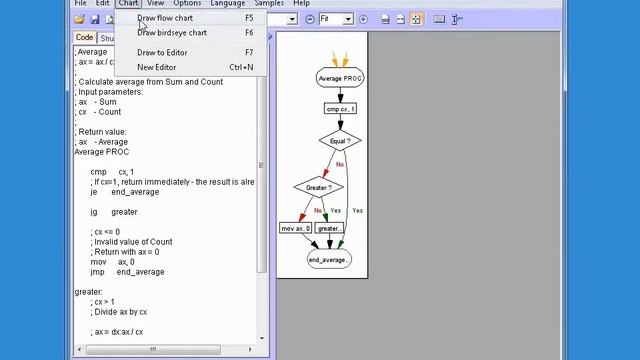The height and width of the screenshot is (360, 640).
Task: Click the code line 'je end_average'
Action: 125,192
